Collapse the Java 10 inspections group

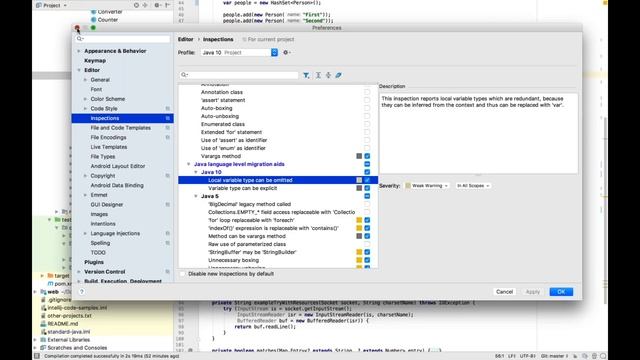(x=196, y=172)
